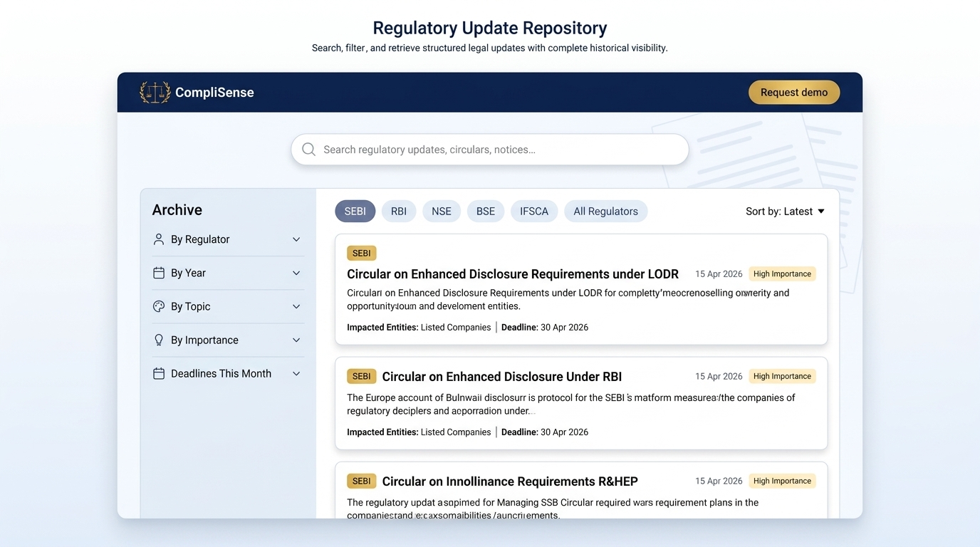Select the All Regulators filter tab

tap(606, 212)
